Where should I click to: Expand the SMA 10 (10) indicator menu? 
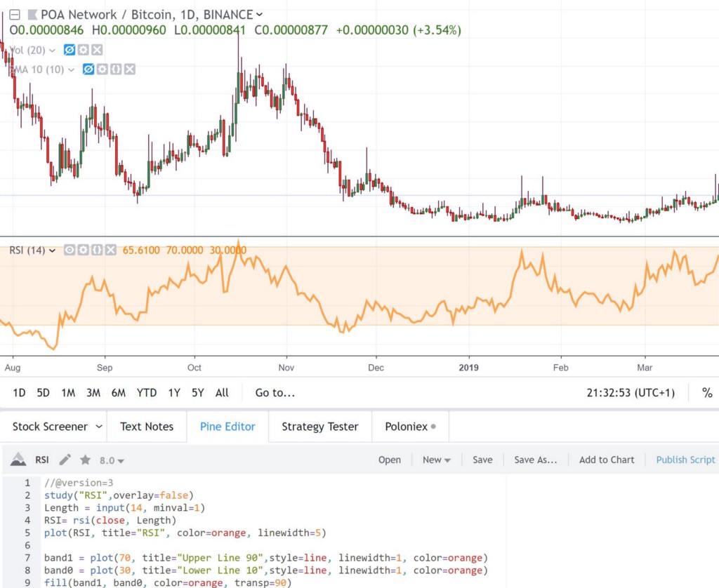pyautogui.click(x=71, y=69)
